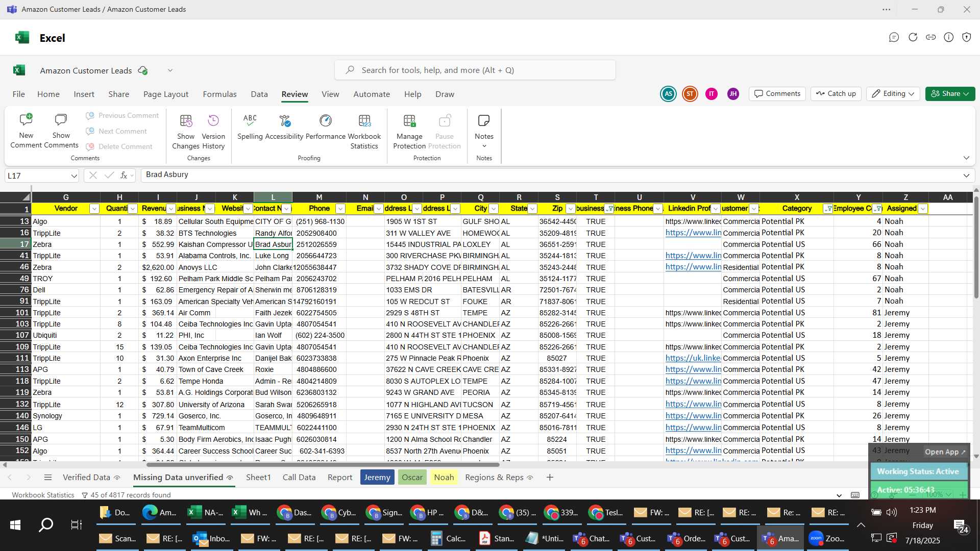
Task: Open the Performance check tool
Action: tap(326, 127)
